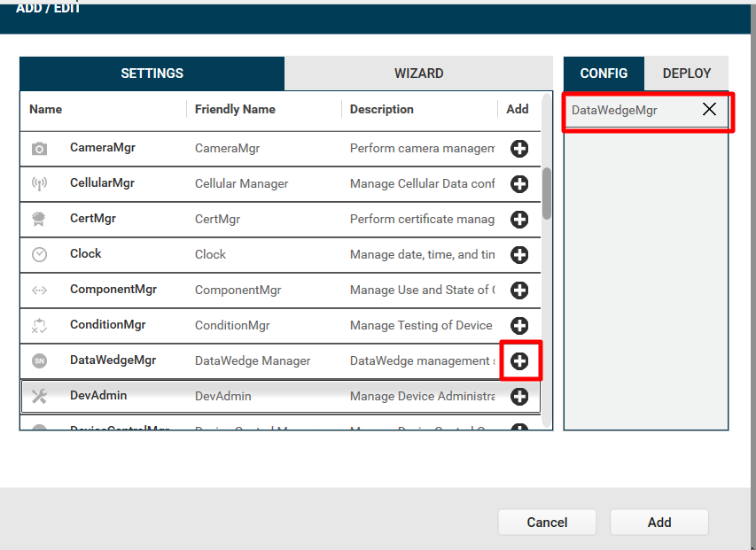Click the ConditionMgr checklist icon

(x=40, y=326)
